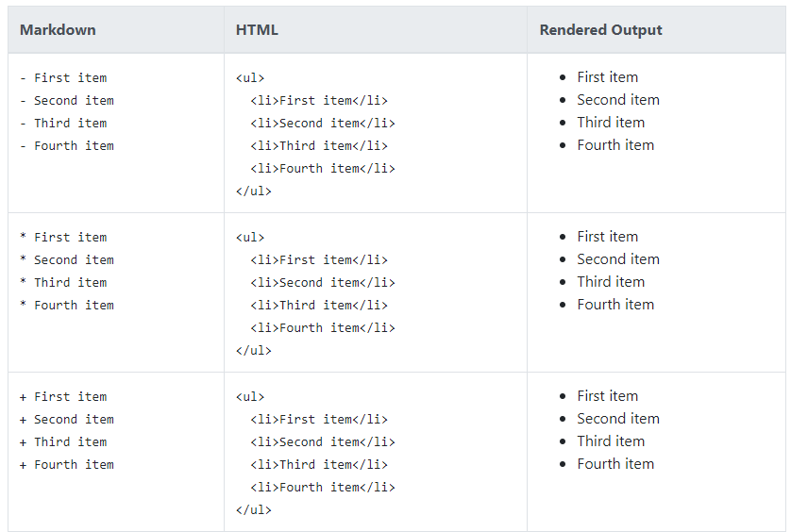
Task: Select the '+ Fourth item' markdown line
Action: tap(67, 465)
